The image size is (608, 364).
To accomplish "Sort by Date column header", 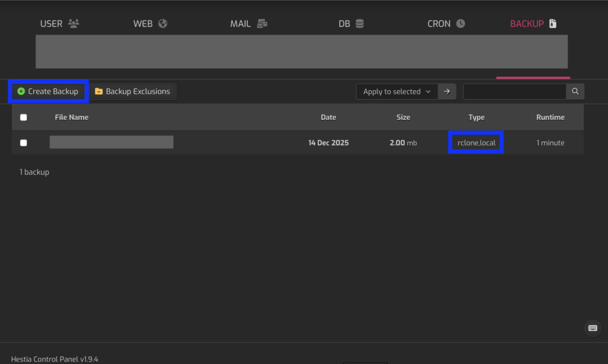I will coord(328,118).
